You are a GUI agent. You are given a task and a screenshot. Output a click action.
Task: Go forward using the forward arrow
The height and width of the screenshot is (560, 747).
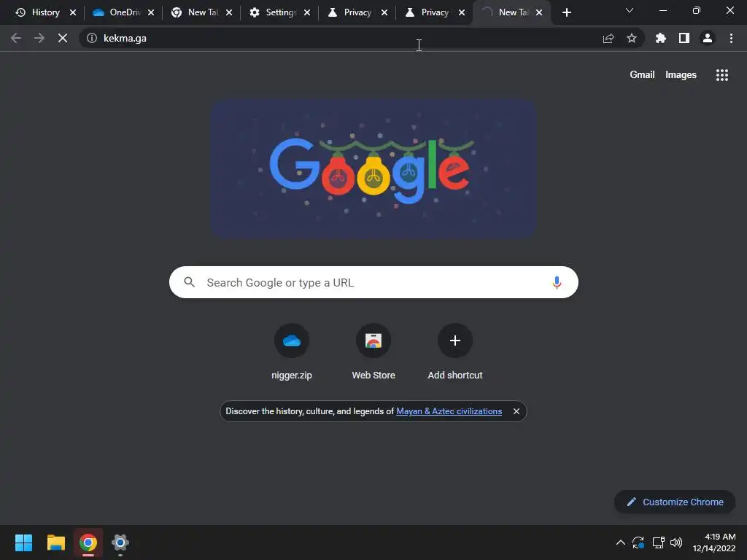[x=39, y=38]
